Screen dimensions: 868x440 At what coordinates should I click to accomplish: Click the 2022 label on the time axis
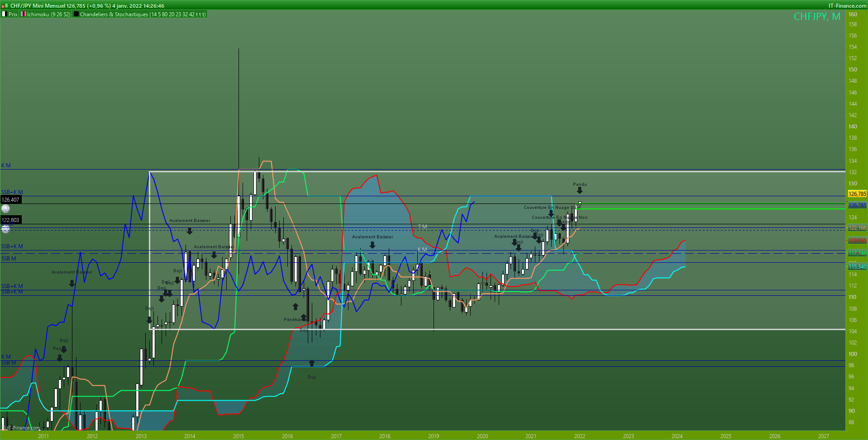580,436
